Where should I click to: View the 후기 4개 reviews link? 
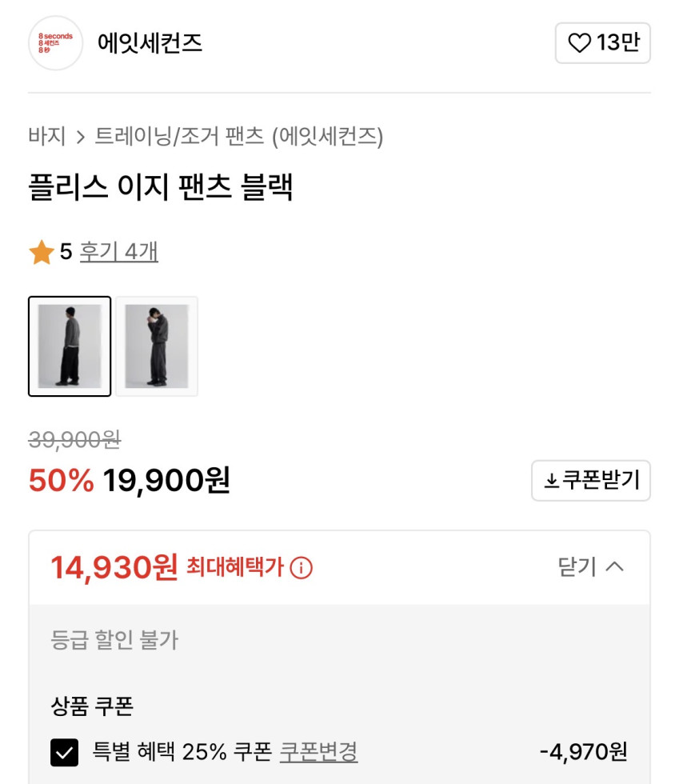pyautogui.click(x=118, y=252)
